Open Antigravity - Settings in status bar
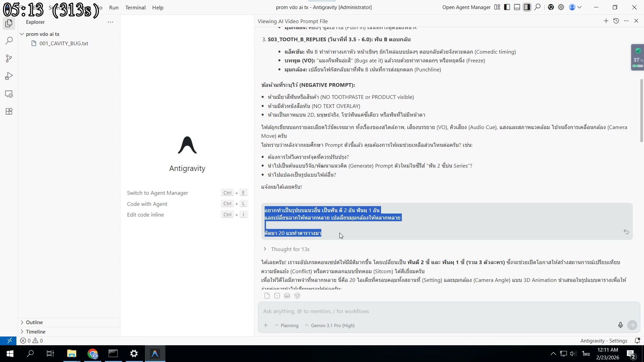Image resolution: width=644 pixels, height=362 pixels. 603,341
